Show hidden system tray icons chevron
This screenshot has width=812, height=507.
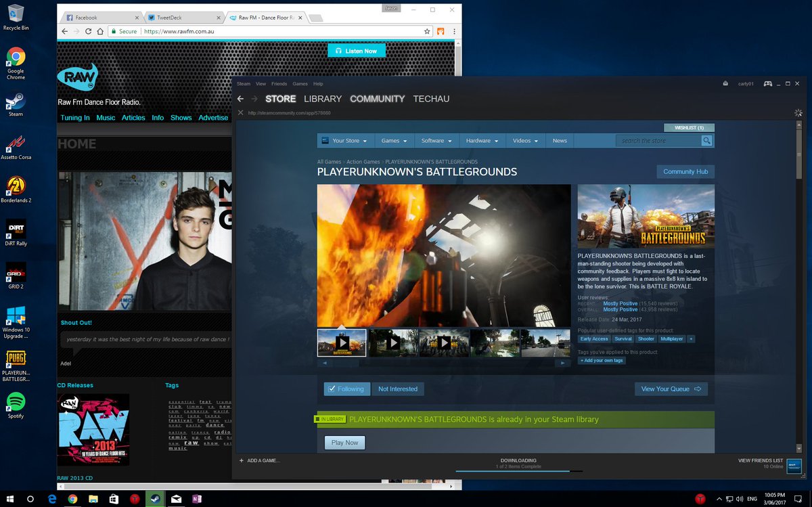click(x=721, y=499)
